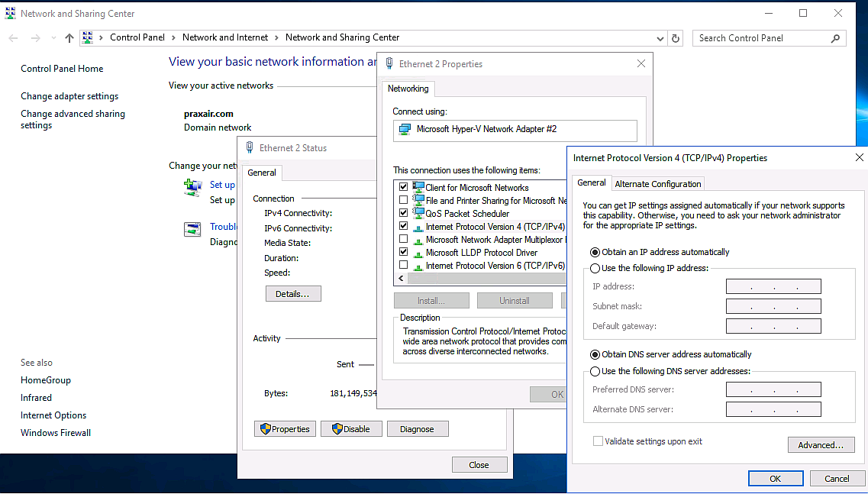Select General tab in Ethernet 2 Status
Screen dimensions: 868x494
tap(262, 173)
